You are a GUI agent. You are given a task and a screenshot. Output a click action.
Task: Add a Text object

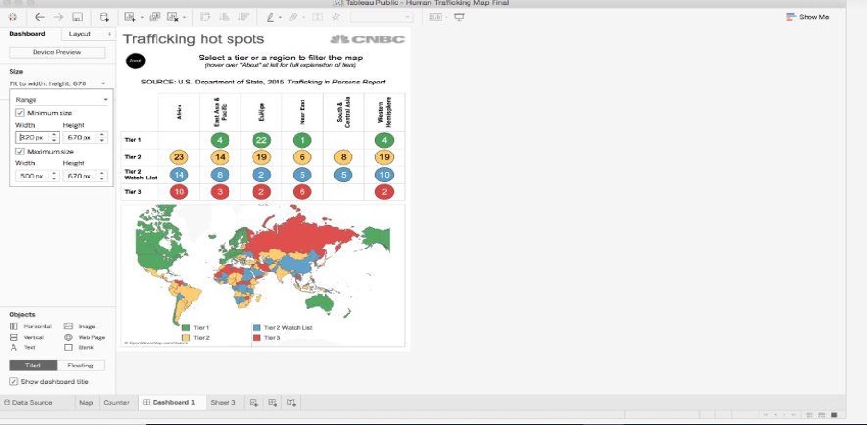pyautogui.click(x=21, y=348)
